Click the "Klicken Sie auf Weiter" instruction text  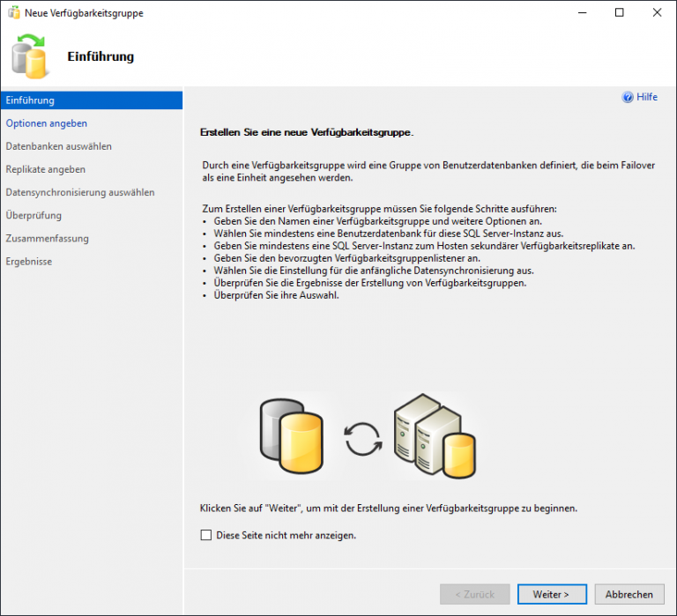[389, 508]
